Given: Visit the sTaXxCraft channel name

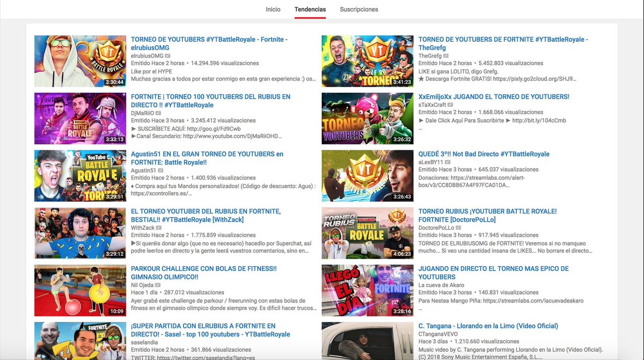Looking at the screenshot, I should (432, 105).
